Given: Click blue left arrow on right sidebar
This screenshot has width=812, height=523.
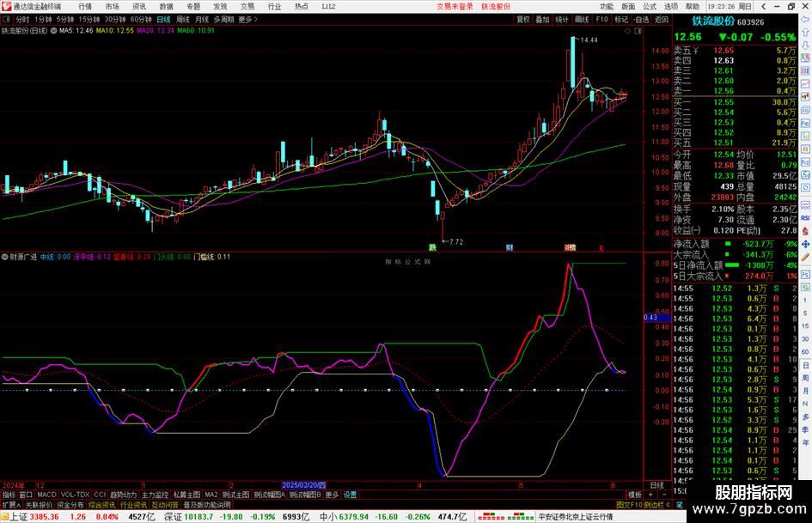Looking at the screenshot, I should coord(805,19).
